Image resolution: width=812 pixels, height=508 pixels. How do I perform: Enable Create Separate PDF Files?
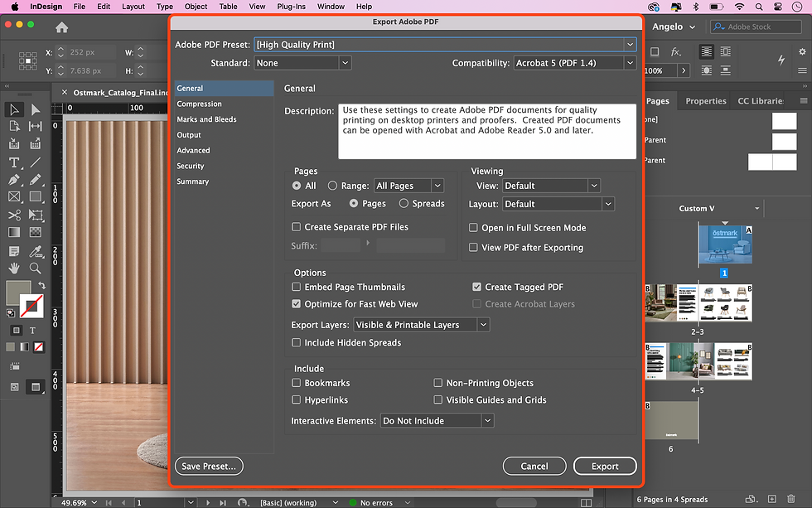297,227
